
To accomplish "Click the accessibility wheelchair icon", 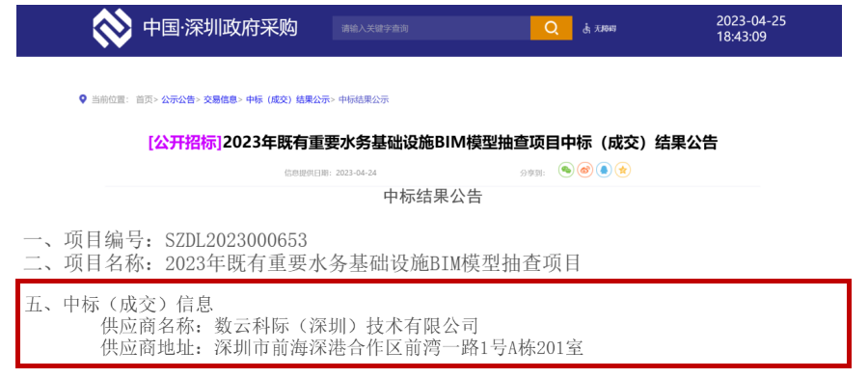I will tap(586, 29).
